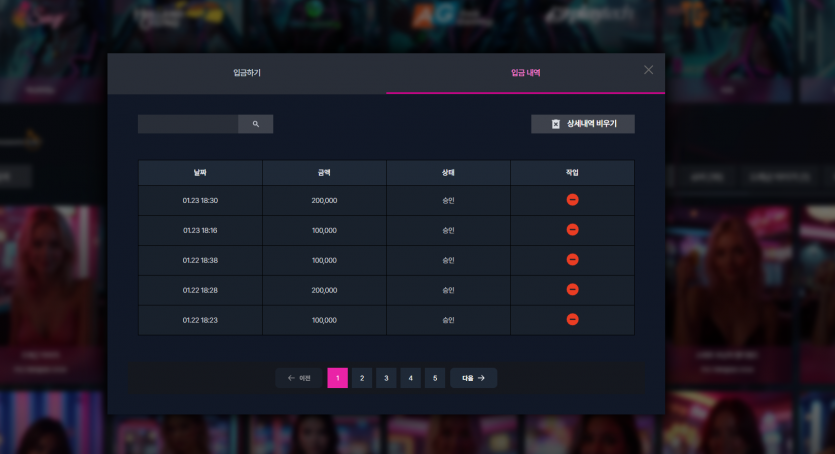Click the 날짜 column header
835x454 pixels.
coord(200,172)
